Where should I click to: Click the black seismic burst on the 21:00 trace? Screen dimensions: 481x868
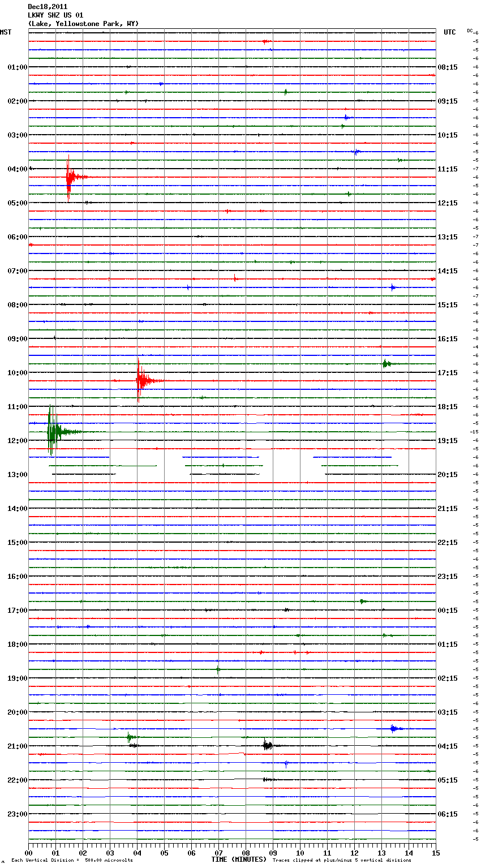click(x=268, y=746)
